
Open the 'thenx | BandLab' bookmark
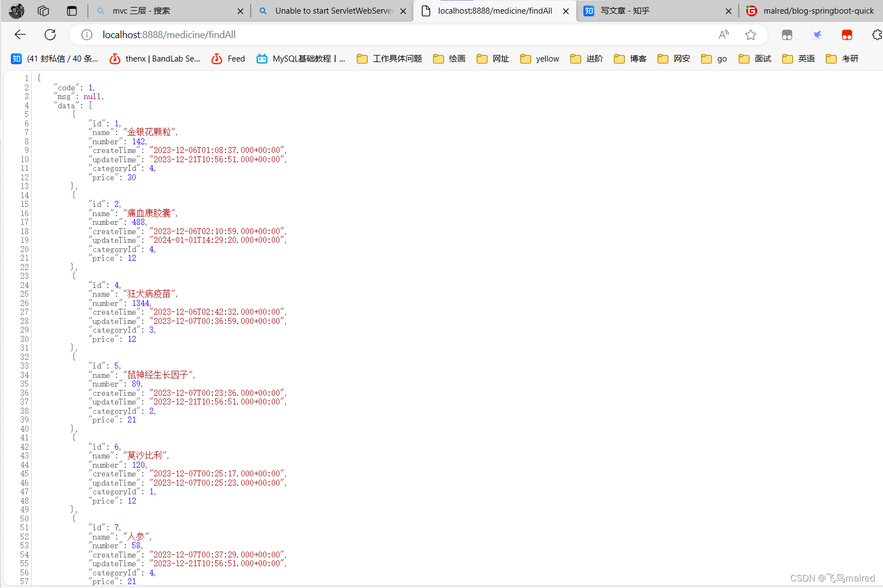(155, 59)
